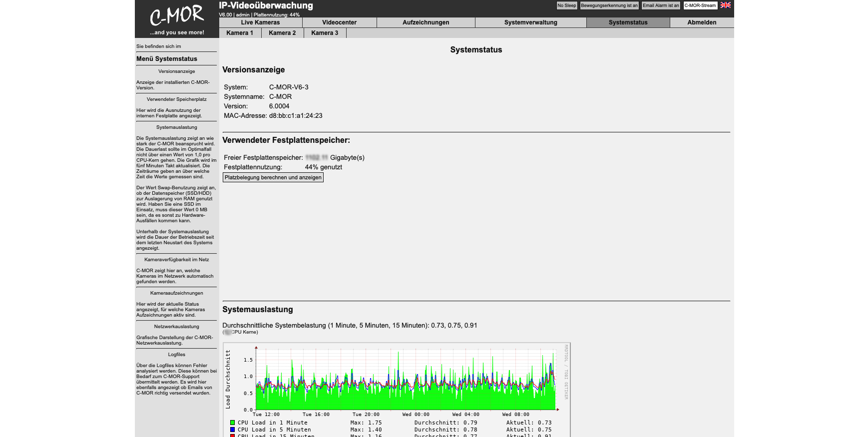This screenshot has width=868, height=437.
Task: Select the Systemstatus tab
Action: (628, 22)
